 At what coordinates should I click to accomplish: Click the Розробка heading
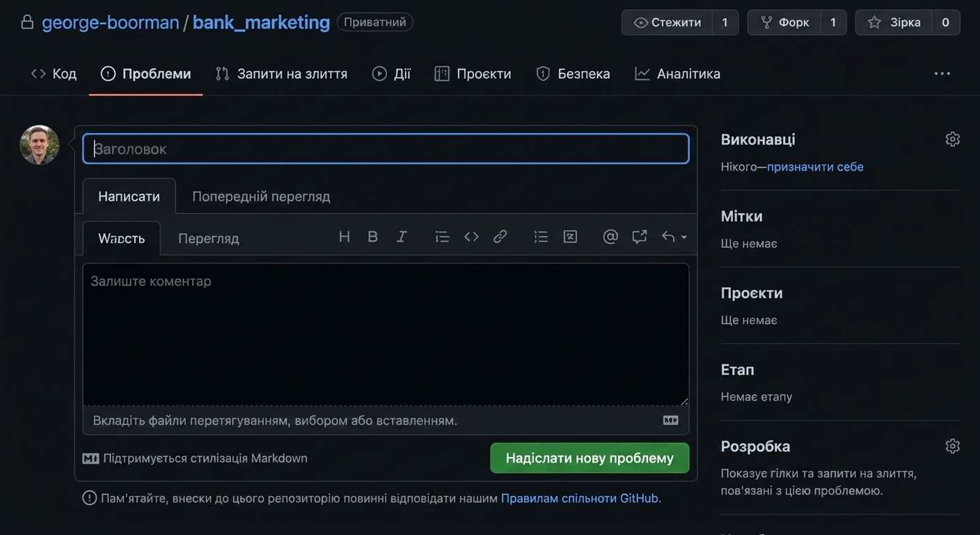(x=756, y=446)
